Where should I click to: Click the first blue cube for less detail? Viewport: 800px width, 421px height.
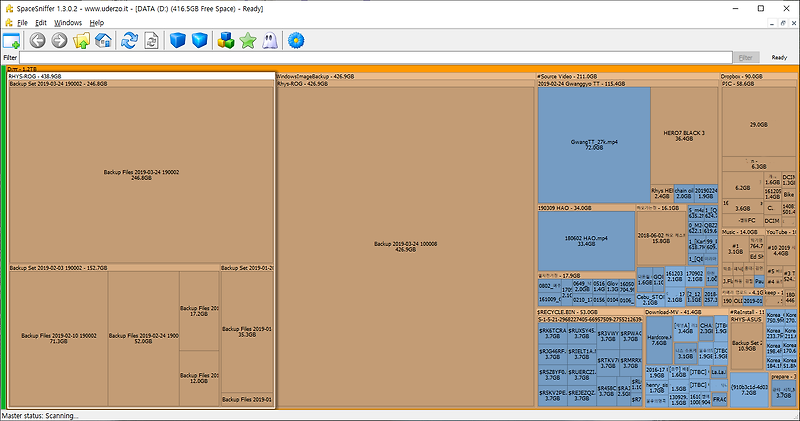tap(178, 40)
